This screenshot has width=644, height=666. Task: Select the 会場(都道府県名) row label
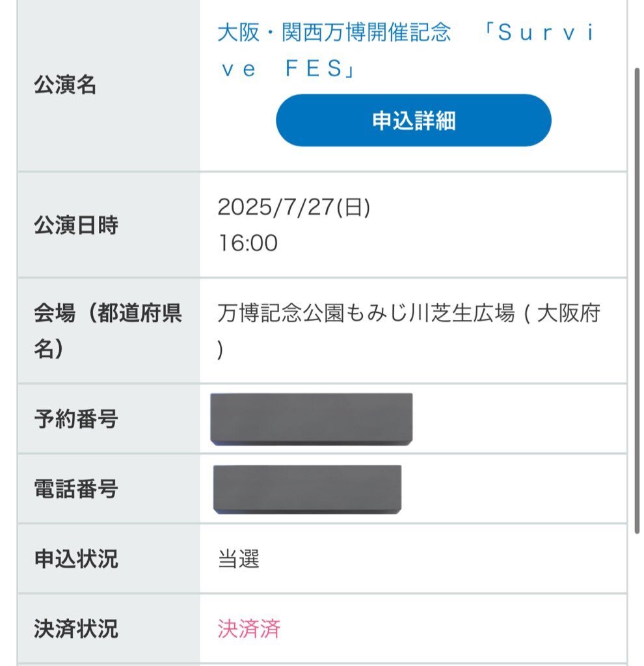click(x=108, y=330)
